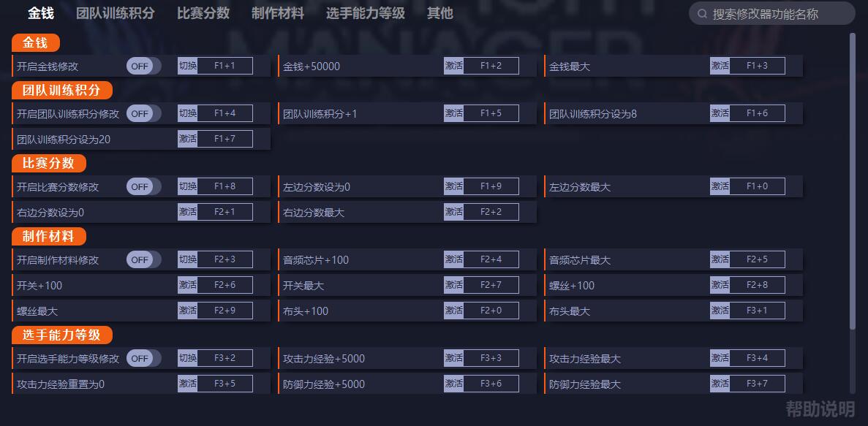Switch to the 其他 tab

(439, 13)
